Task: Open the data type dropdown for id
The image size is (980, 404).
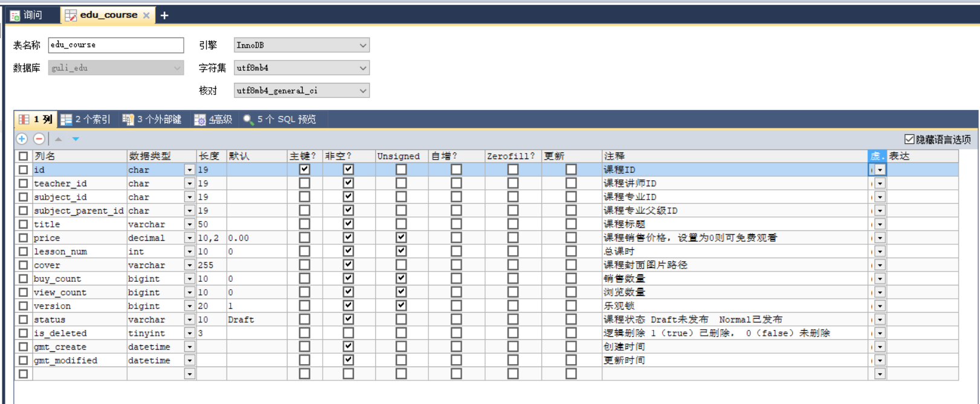Action: click(190, 170)
